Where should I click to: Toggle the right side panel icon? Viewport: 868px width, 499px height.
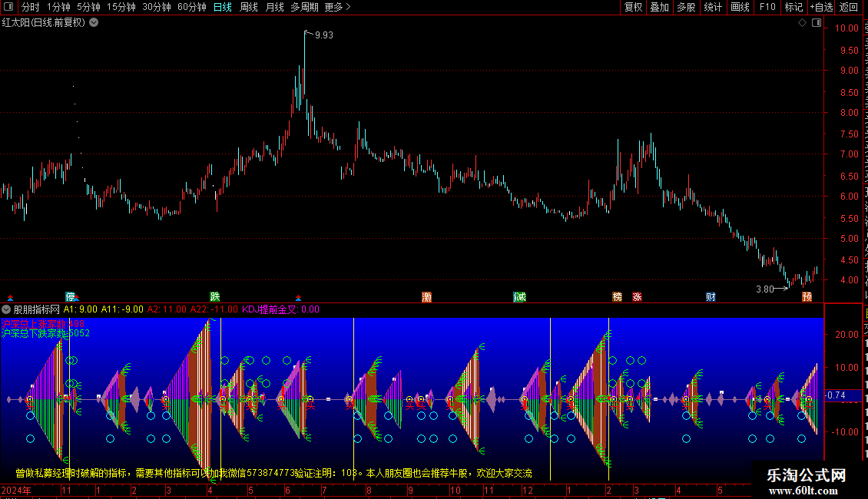point(817,23)
